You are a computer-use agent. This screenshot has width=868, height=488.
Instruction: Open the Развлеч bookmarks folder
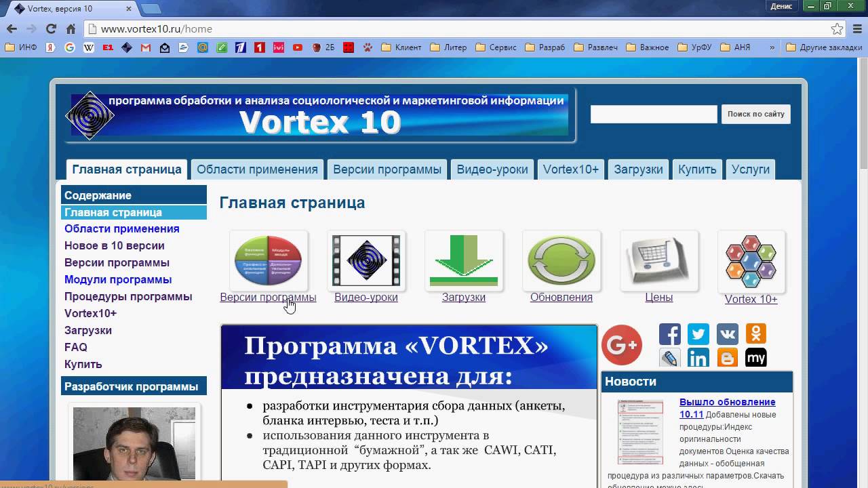point(596,47)
